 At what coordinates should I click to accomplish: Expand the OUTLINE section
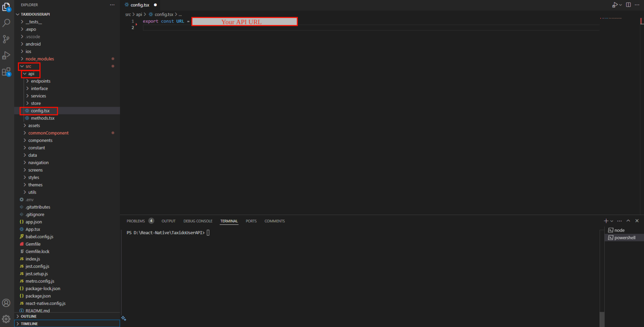tap(29, 316)
